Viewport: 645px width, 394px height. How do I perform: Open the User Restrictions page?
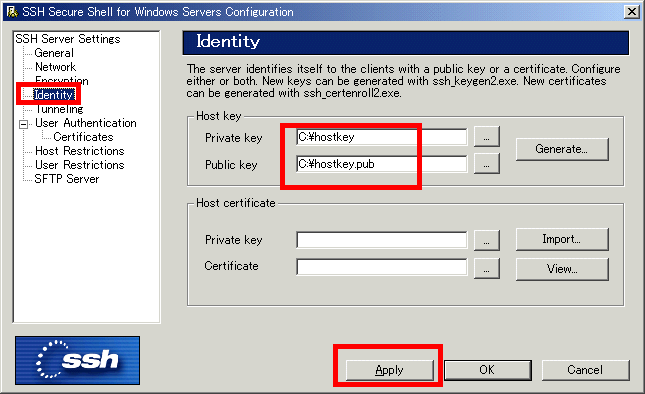click(79, 165)
